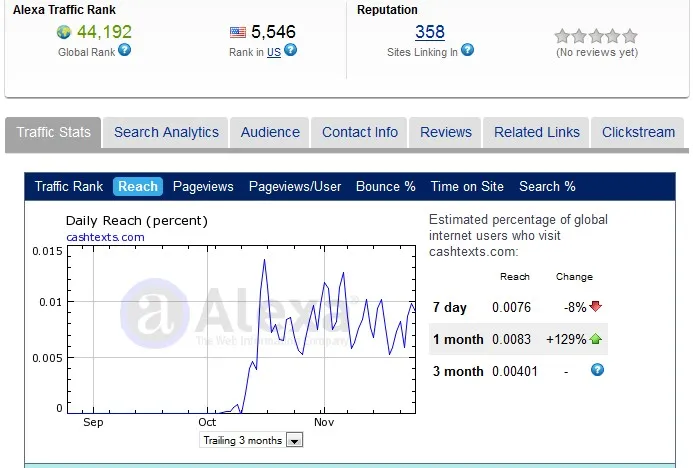Click the red down arrow for 7 day
The image size is (693, 468).
pos(595,306)
